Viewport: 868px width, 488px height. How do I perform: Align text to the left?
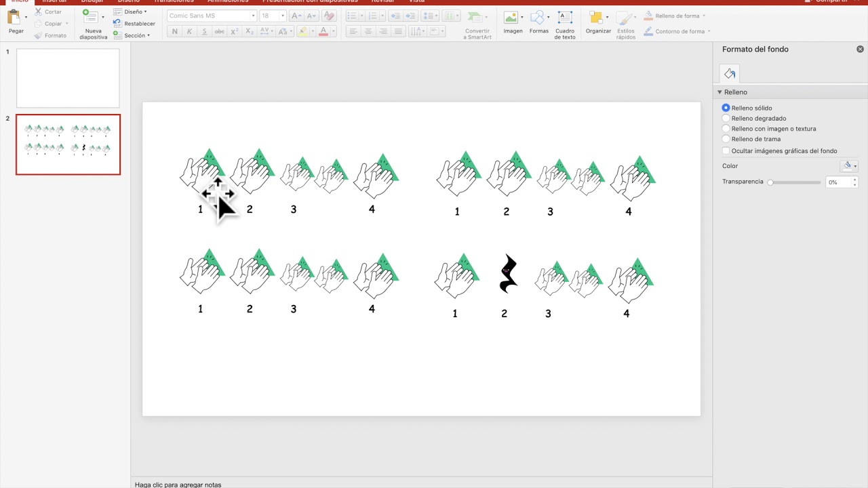[353, 31]
